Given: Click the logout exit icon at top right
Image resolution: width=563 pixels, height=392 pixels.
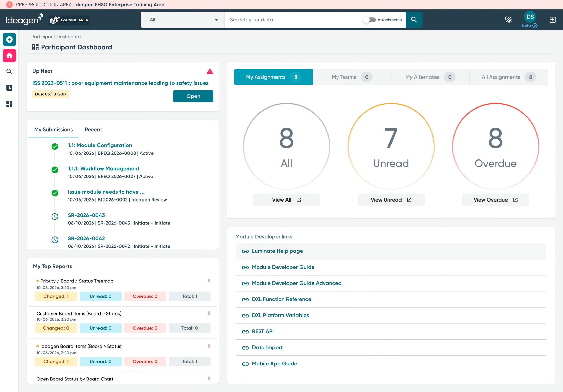Looking at the screenshot, I should click(552, 20).
